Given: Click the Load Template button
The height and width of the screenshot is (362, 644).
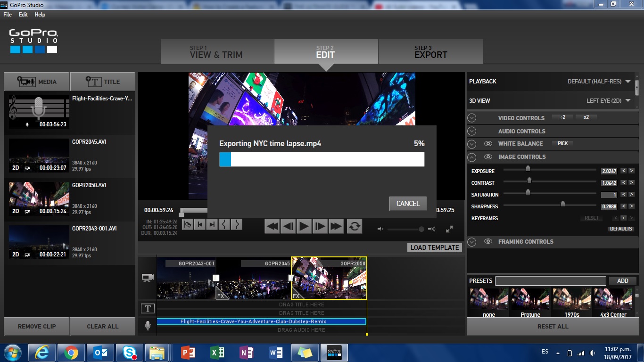Looking at the screenshot, I should coord(435,247).
